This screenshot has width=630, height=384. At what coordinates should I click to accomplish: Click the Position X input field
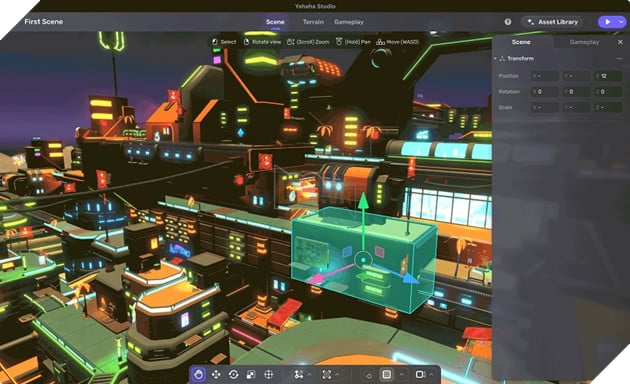pos(544,76)
